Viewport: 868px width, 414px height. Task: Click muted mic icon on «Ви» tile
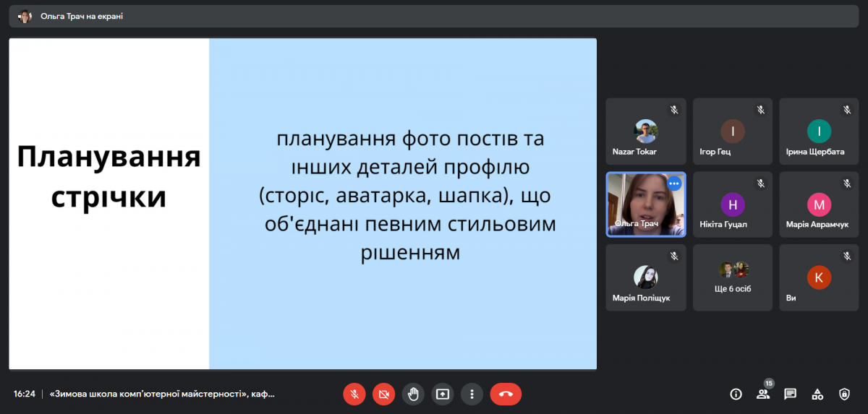pyautogui.click(x=847, y=256)
